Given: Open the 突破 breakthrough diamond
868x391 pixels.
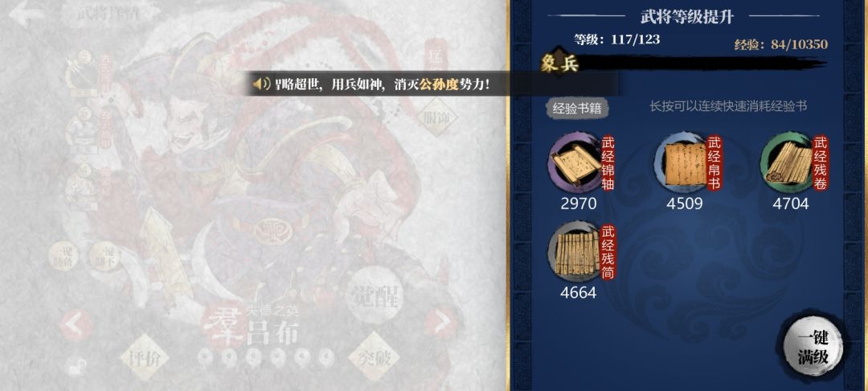Looking at the screenshot, I should point(374,357).
